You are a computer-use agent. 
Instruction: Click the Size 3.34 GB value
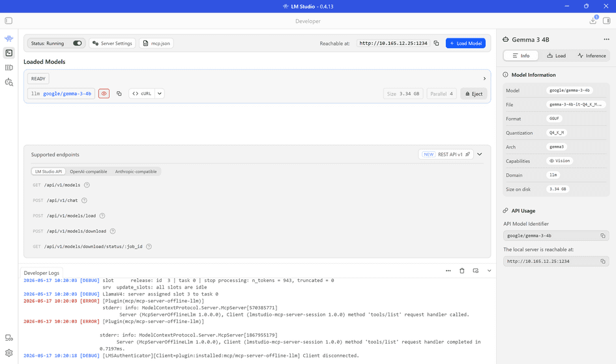pos(403,94)
